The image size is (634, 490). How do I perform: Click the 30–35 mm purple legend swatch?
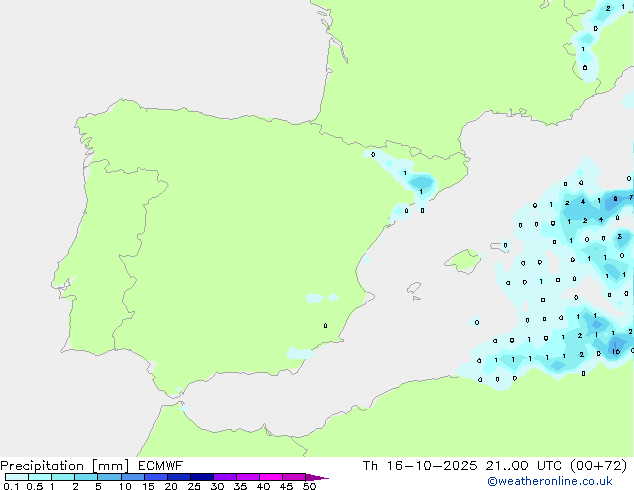pos(225,477)
